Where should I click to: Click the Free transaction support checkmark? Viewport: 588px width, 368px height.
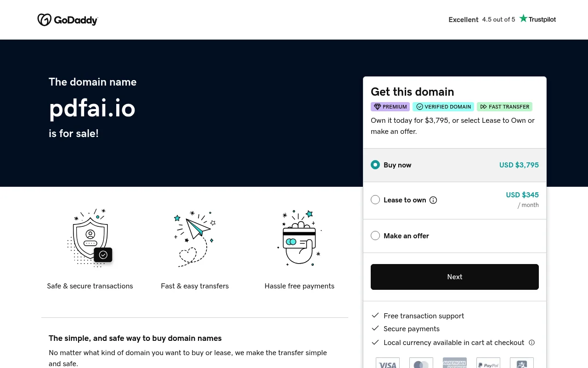[x=375, y=316]
